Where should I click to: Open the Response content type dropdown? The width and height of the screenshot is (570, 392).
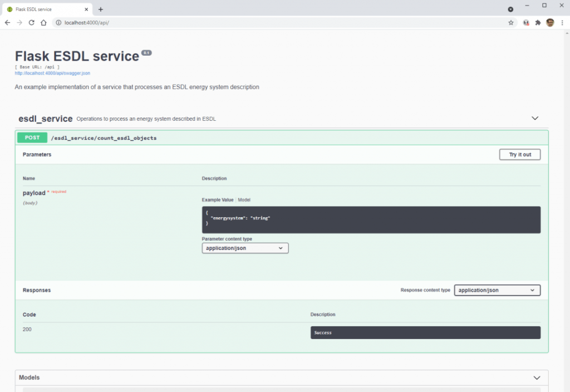tap(497, 290)
